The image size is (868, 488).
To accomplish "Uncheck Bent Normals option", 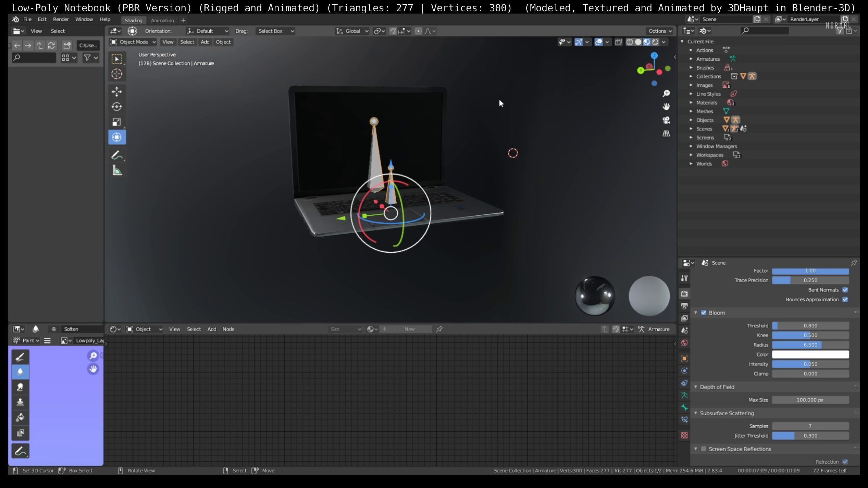I will point(845,290).
